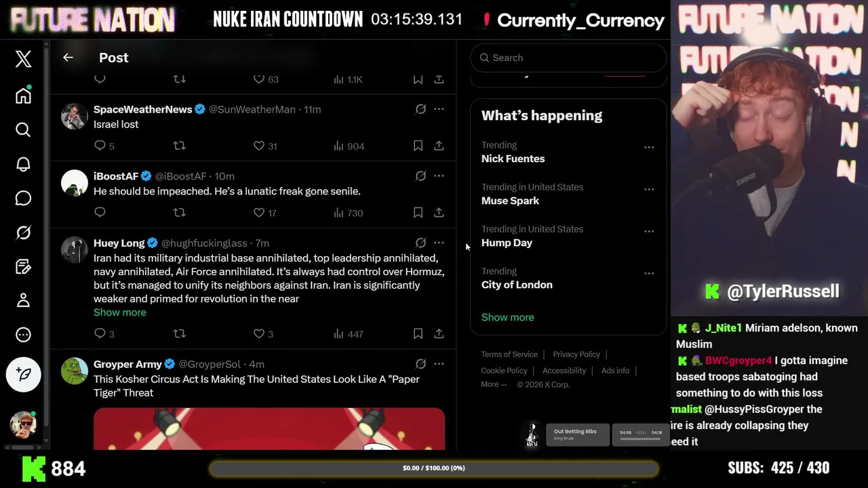Open more options on SpaceWeatherNews post
Screen dimensions: 868x488
(x=439, y=109)
